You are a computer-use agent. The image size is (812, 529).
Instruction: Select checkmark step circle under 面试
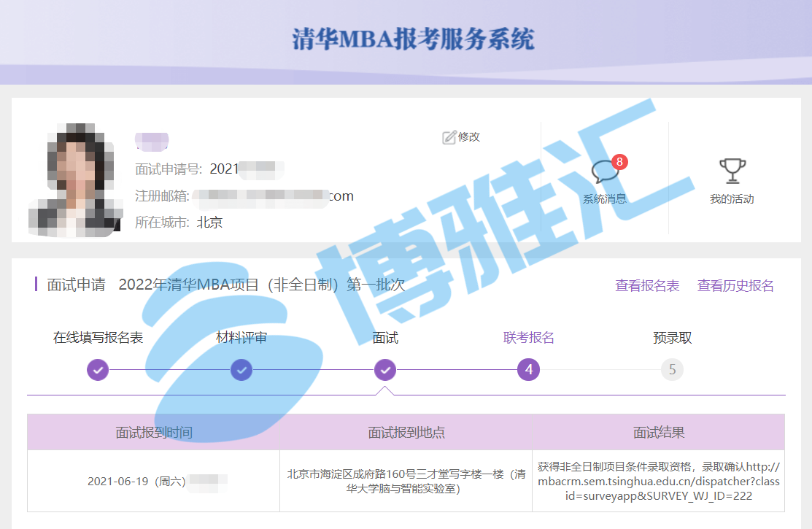point(385,370)
